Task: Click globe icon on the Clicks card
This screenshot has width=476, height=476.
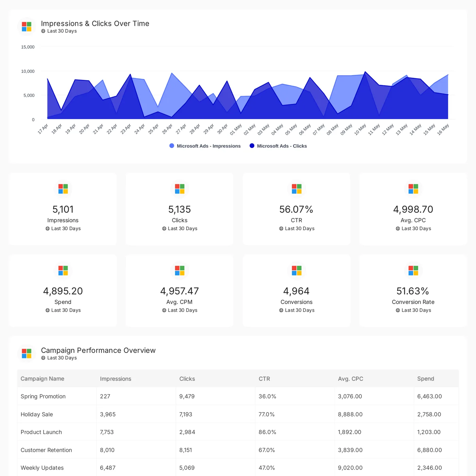Action: [x=164, y=228]
